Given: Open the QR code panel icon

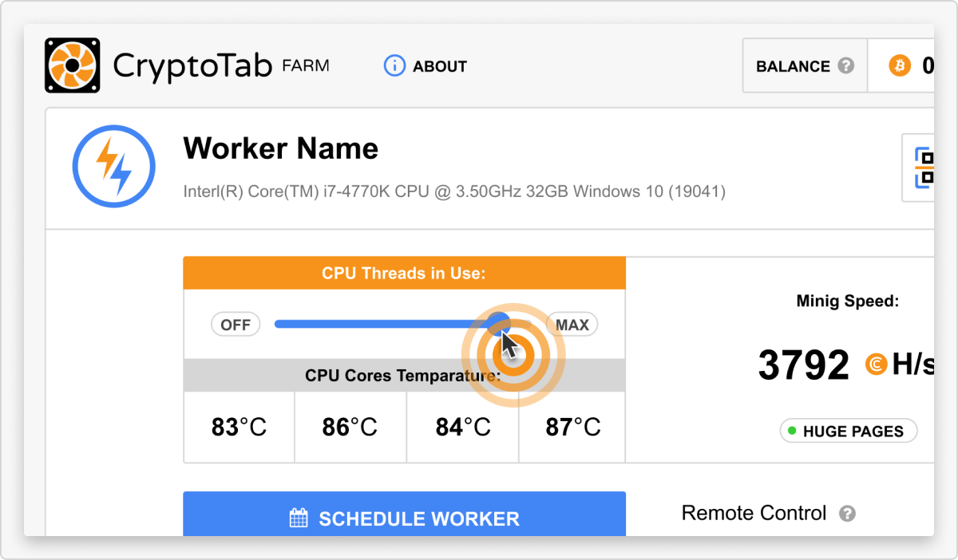Looking at the screenshot, I should pos(926,168).
